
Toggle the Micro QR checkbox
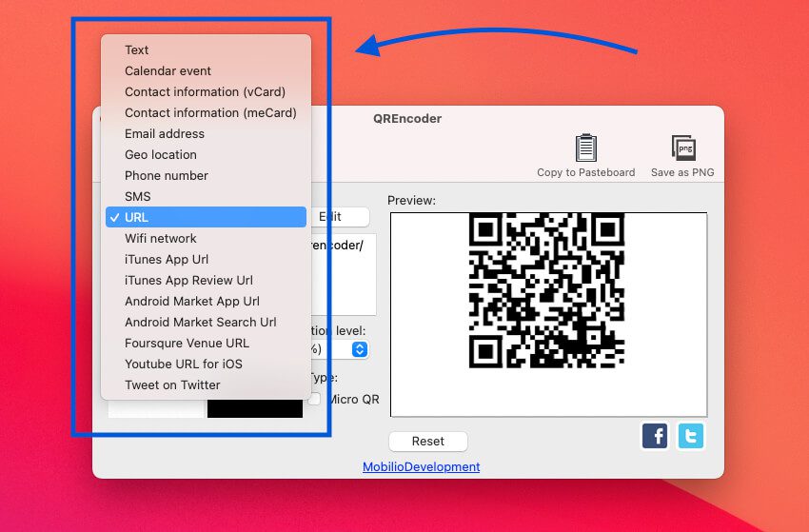pyautogui.click(x=315, y=399)
